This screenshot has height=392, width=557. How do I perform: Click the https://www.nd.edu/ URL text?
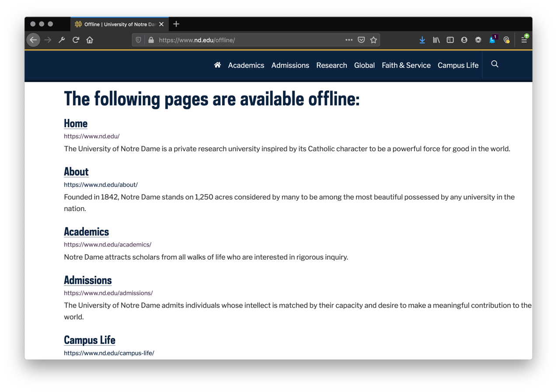92,136
